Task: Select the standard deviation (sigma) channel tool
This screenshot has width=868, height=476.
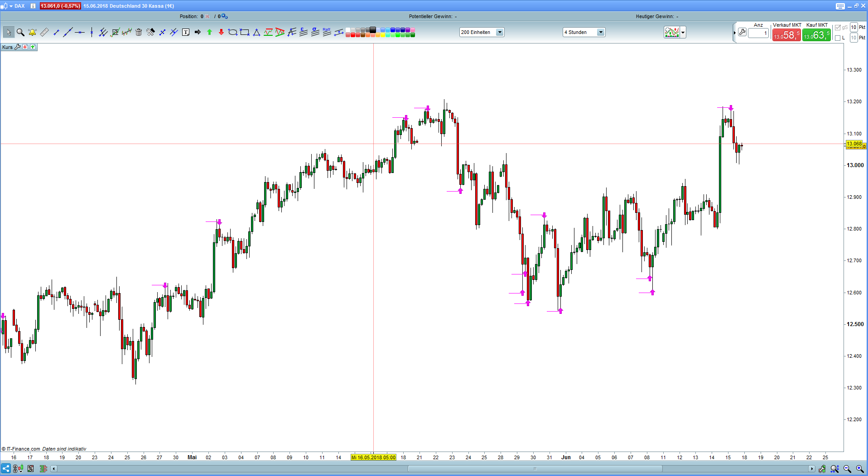Action: click(x=315, y=32)
